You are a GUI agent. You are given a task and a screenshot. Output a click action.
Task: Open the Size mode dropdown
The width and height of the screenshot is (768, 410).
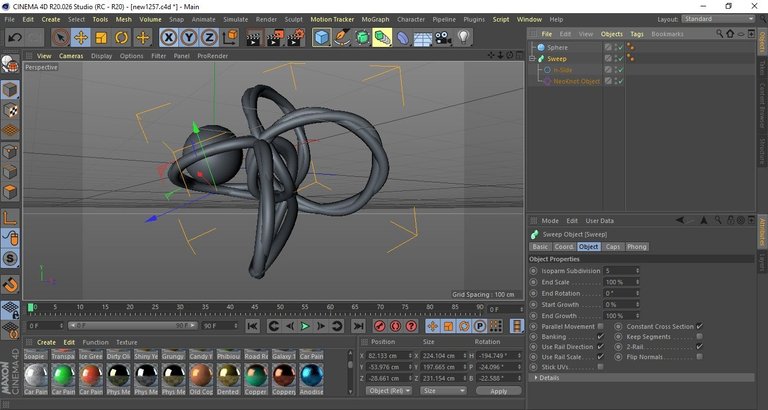pyautogui.click(x=443, y=391)
